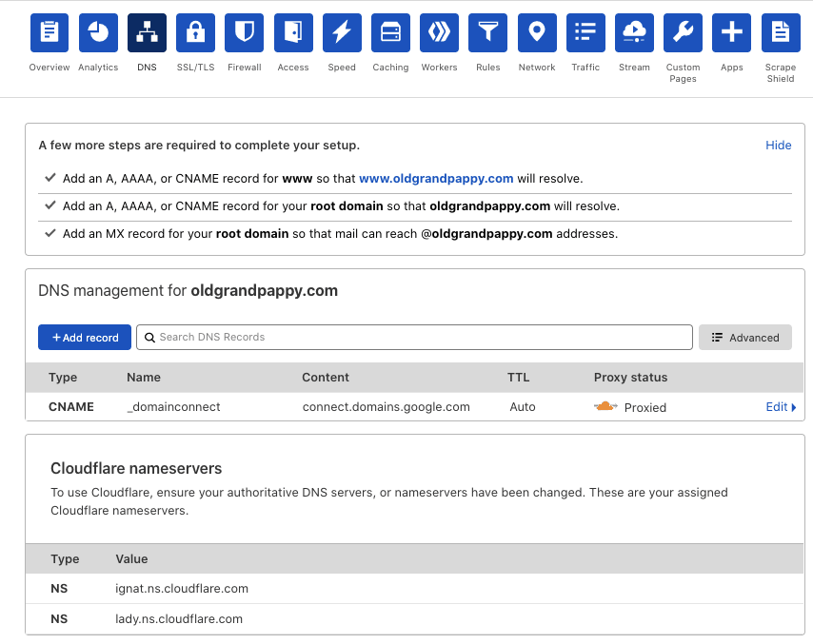This screenshot has height=644, width=813.
Task: Select the CNAME type cell
Action: 71,407
